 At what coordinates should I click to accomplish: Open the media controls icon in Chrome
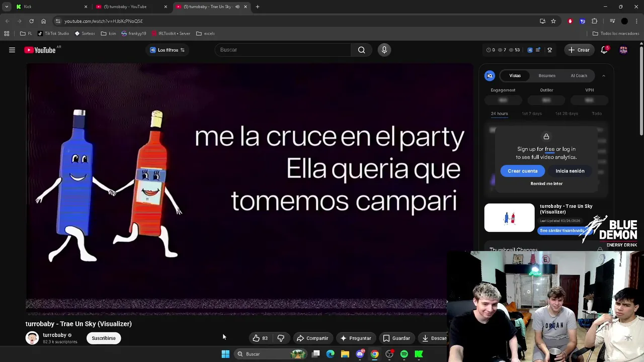[612, 21]
